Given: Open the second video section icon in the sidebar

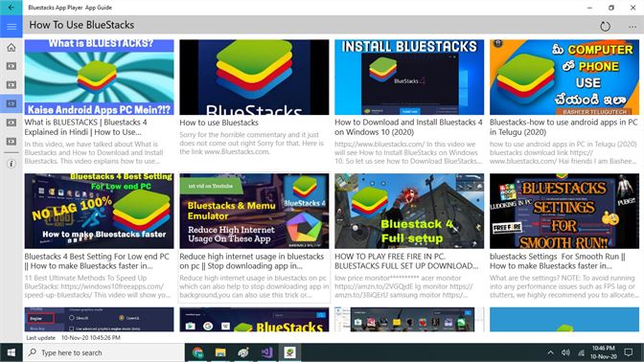Looking at the screenshot, I should pyautogui.click(x=11, y=85).
